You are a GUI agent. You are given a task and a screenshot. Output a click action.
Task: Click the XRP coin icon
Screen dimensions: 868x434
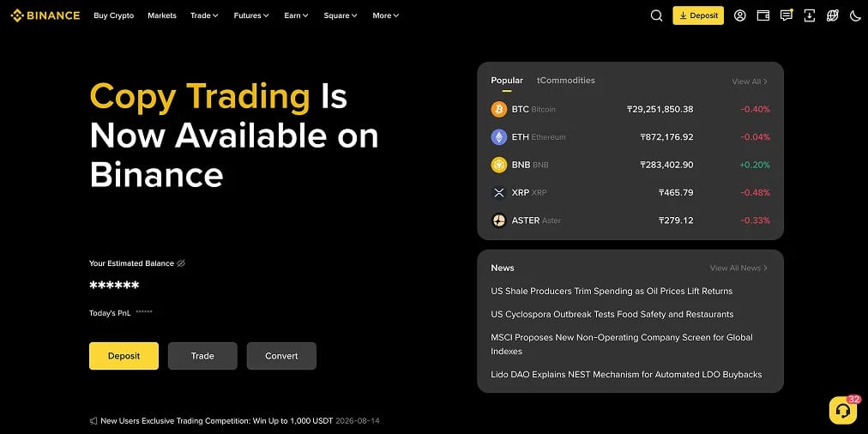(499, 193)
